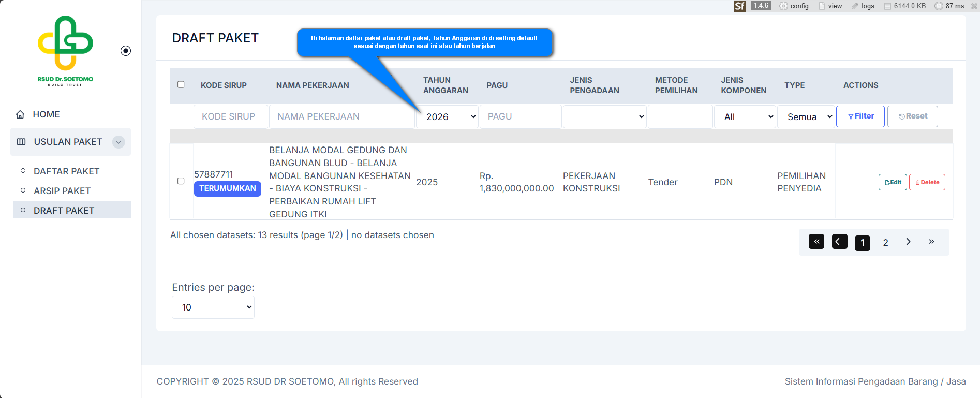
Task: Click the NAMA PEKERJAAN filter input
Action: [341, 117]
